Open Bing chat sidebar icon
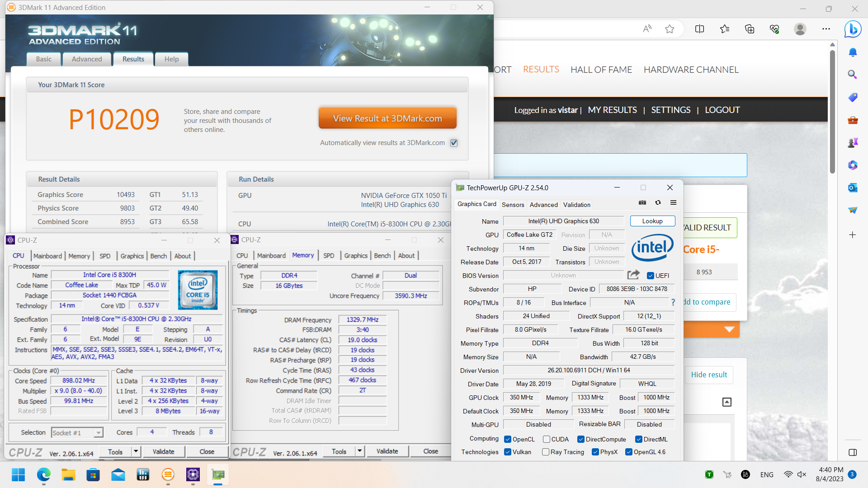The width and height of the screenshot is (868, 488). (853, 29)
